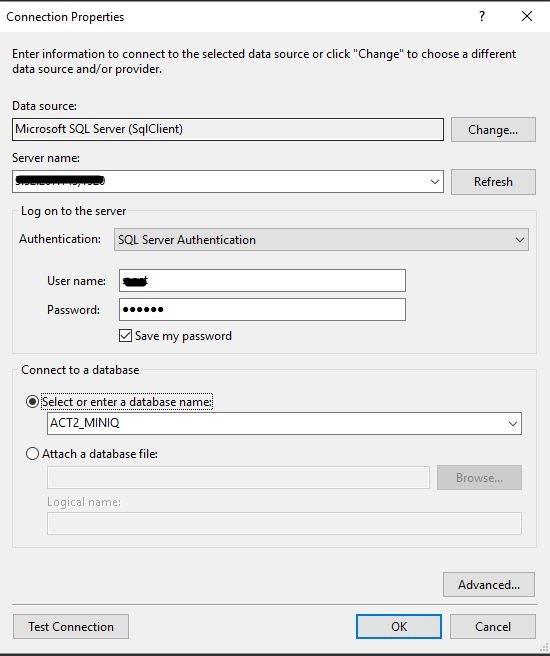
Task: Expand the ACT2_MINIQ database dropdown
Action: (513, 423)
